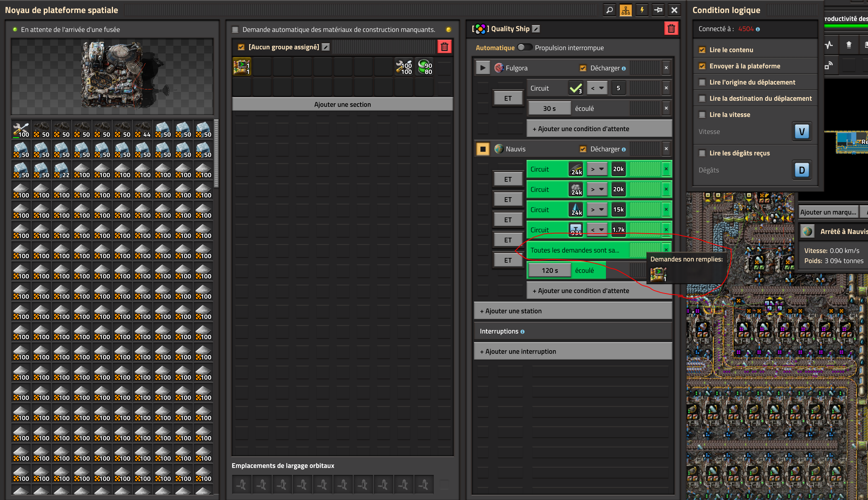Toggle the logistic network icon in title bar
The image size is (868, 500).
point(625,10)
